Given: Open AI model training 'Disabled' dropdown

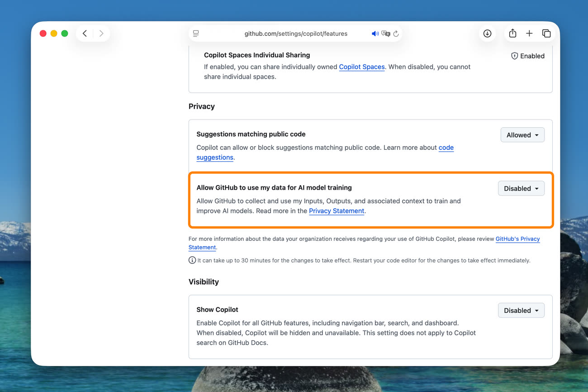Looking at the screenshot, I should (x=521, y=188).
